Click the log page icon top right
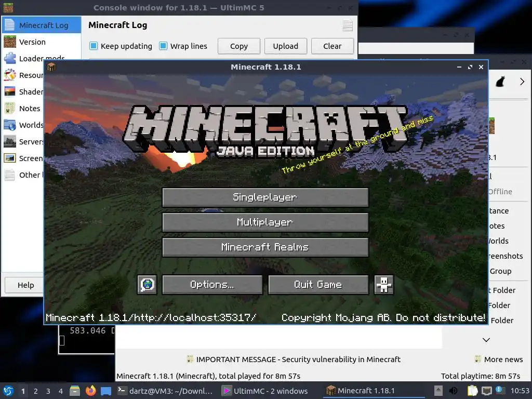 [348, 25]
